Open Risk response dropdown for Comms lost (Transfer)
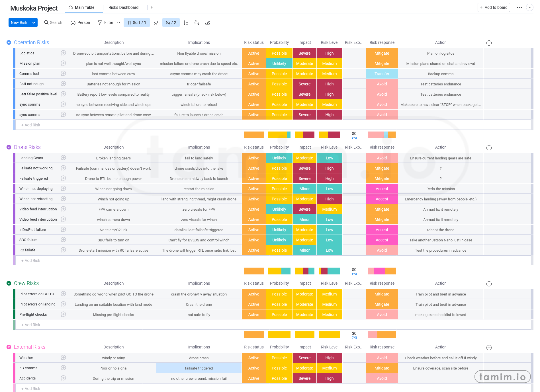 tap(382, 74)
